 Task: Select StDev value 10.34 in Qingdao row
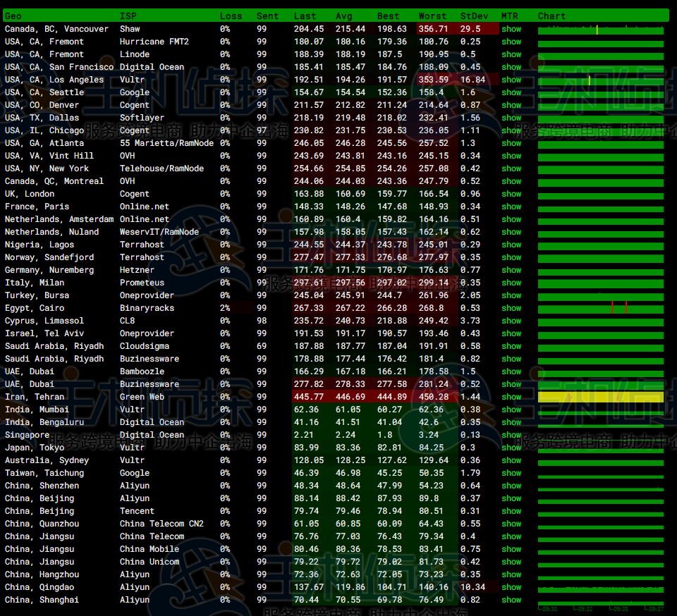click(472, 587)
